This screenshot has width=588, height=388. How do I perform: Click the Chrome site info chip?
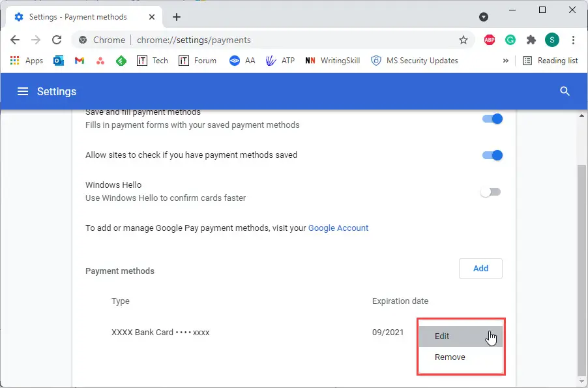click(102, 40)
